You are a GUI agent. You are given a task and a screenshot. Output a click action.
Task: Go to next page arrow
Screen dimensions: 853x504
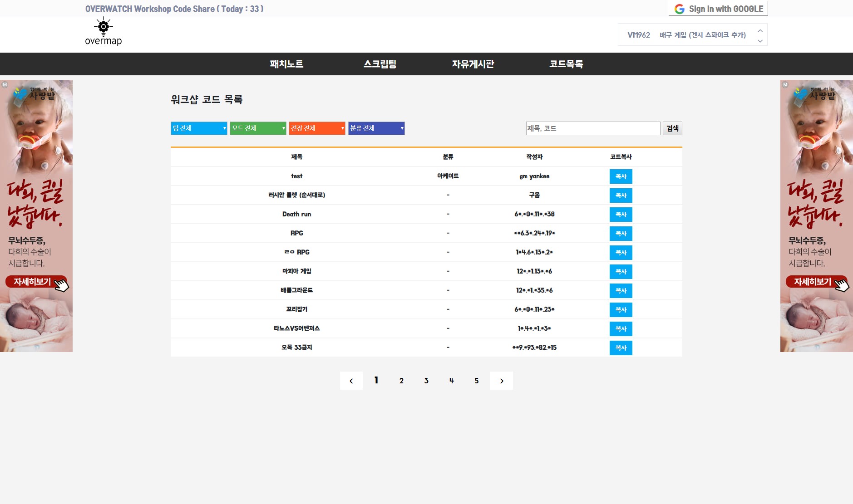pos(502,381)
